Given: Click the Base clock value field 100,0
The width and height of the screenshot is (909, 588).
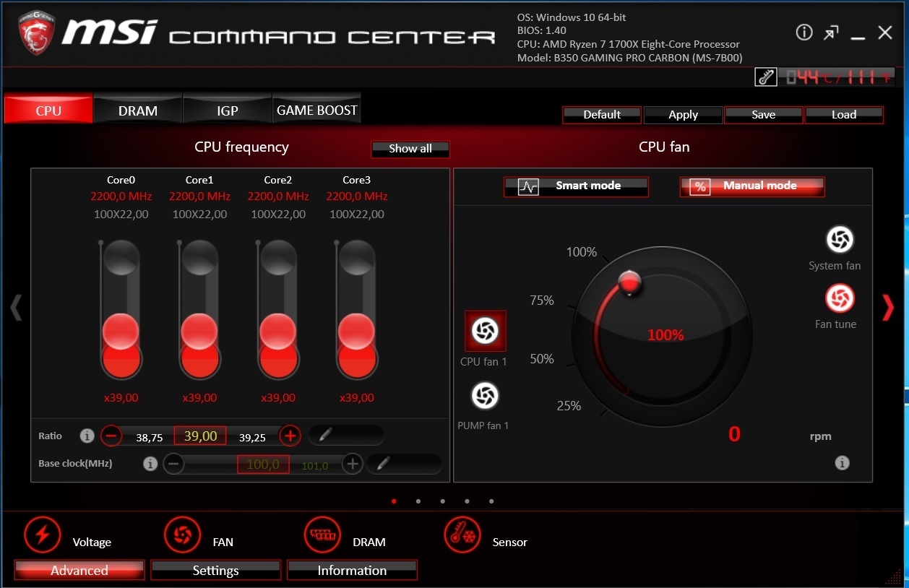Looking at the screenshot, I should [x=263, y=464].
